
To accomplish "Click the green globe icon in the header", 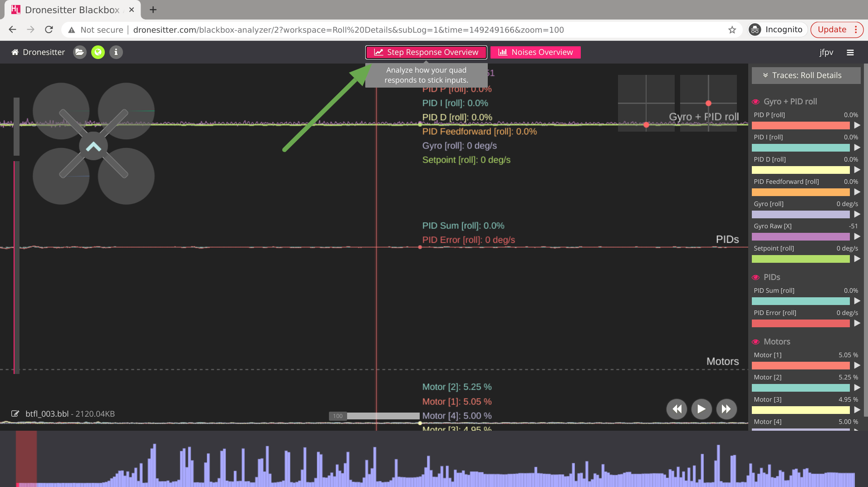I will coord(98,52).
